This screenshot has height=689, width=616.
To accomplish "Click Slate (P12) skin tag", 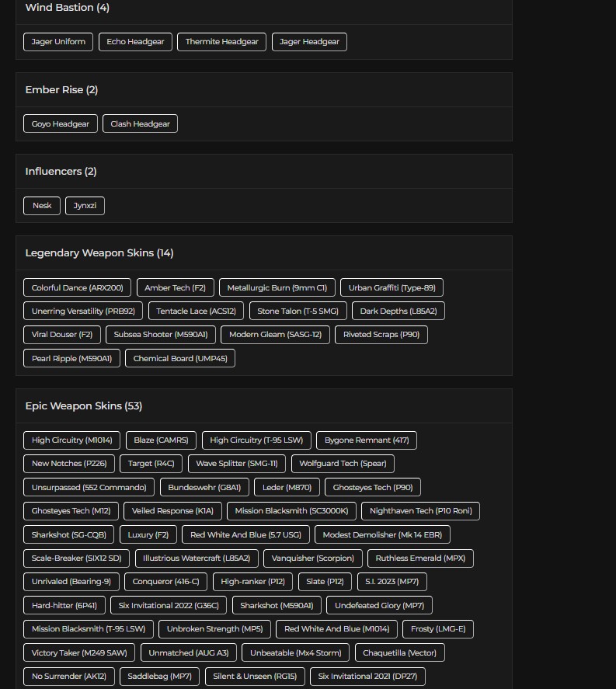I will pos(325,582).
